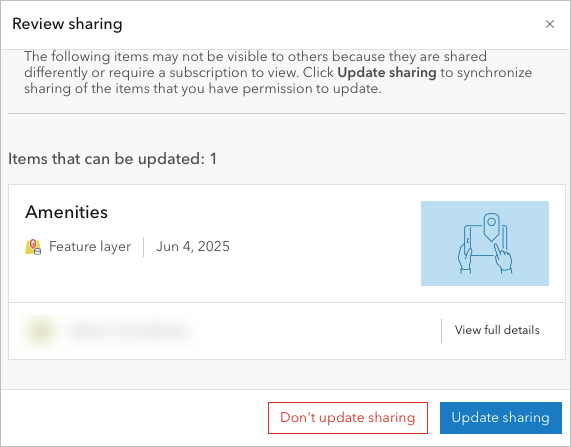The height and width of the screenshot is (447, 571).
Task: Open View full details link
Action: point(497,330)
